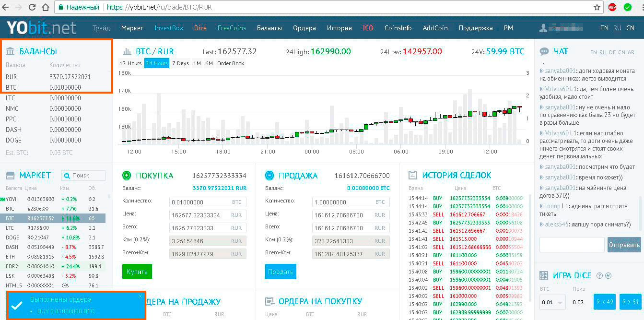The width and height of the screenshot is (644, 320).
Task: Click the green checkmark extension icon
Action: (x=627, y=7)
